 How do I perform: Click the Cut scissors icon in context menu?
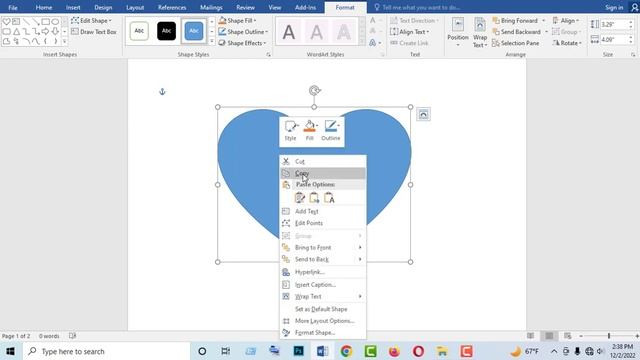pos(286,161)
